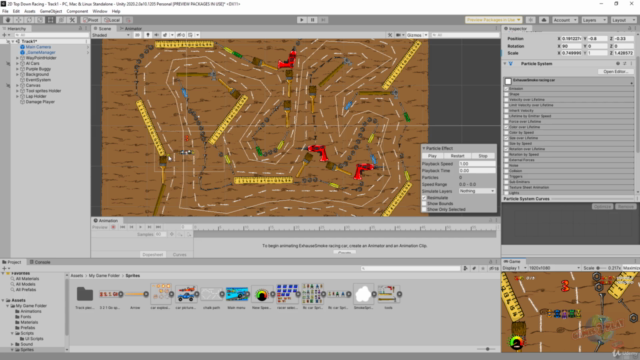Screen dimensions: 640x360
Task: Toggle 2D view mode in Scene
Action: (x=138, y=35)
